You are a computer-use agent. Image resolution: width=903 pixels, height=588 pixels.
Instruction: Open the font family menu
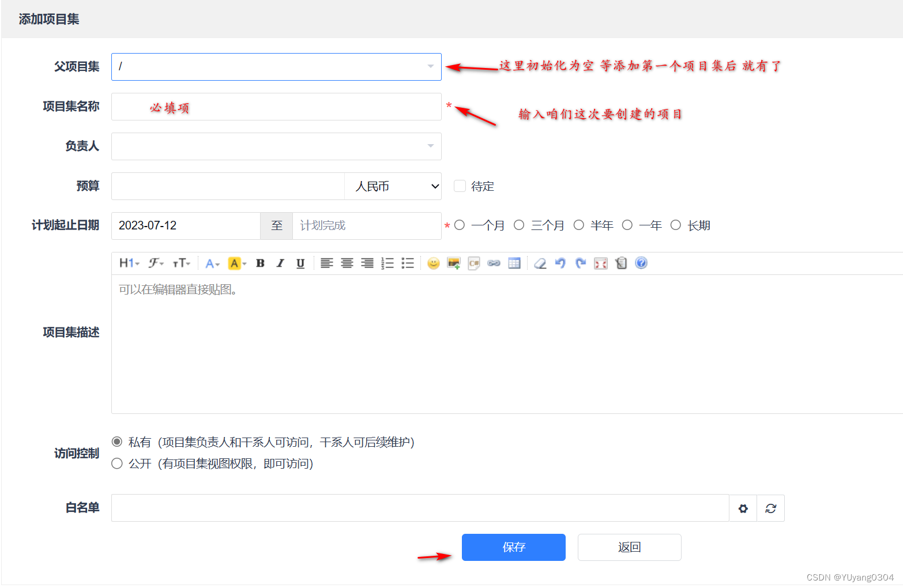pyautogui.click(x=156, y=263)
